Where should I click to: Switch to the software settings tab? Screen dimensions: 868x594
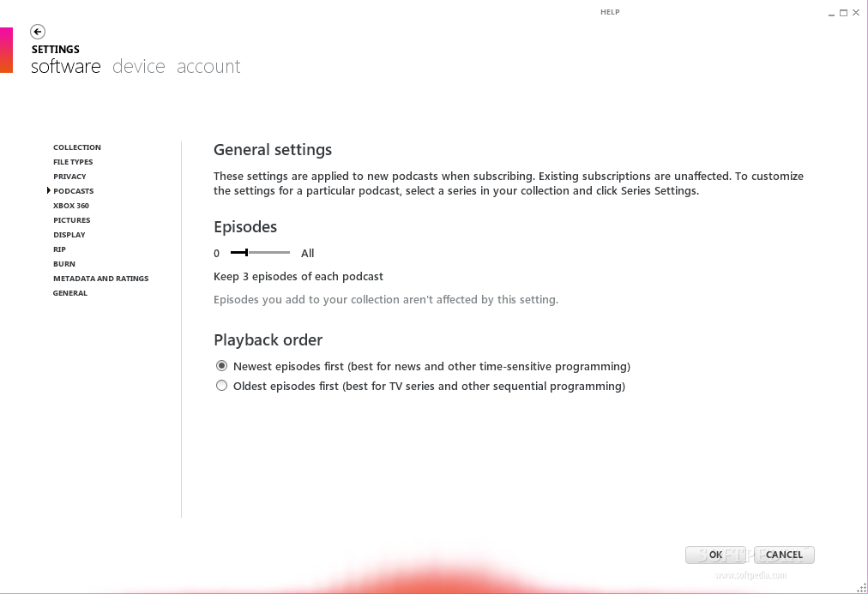[66, 66]
